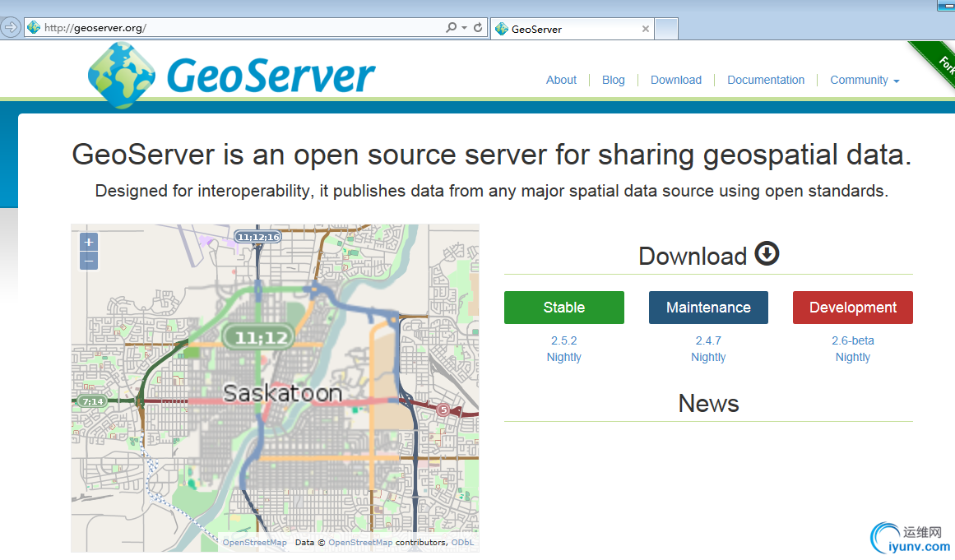This screenshot has width=955, height=560.
Task: Open the 2.6-beta development version link
Action: pyautogui.click(x=853, y=341)
